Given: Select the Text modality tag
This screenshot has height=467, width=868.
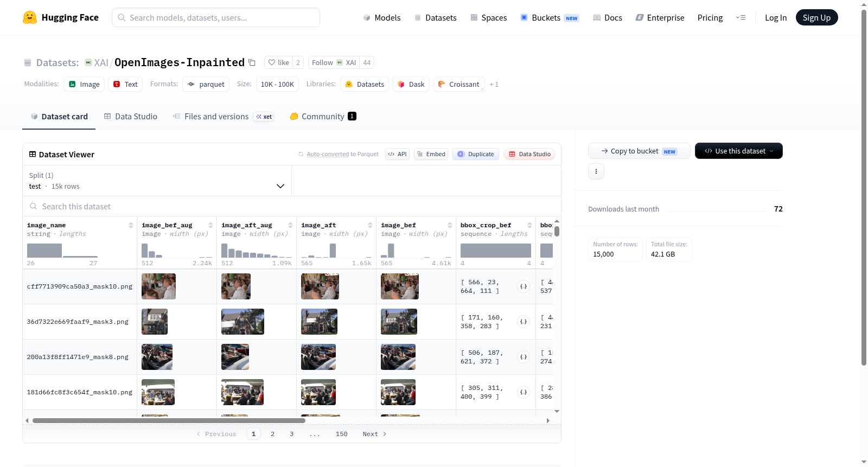Looking at the screenshot, I should click(x=125, y=84).
